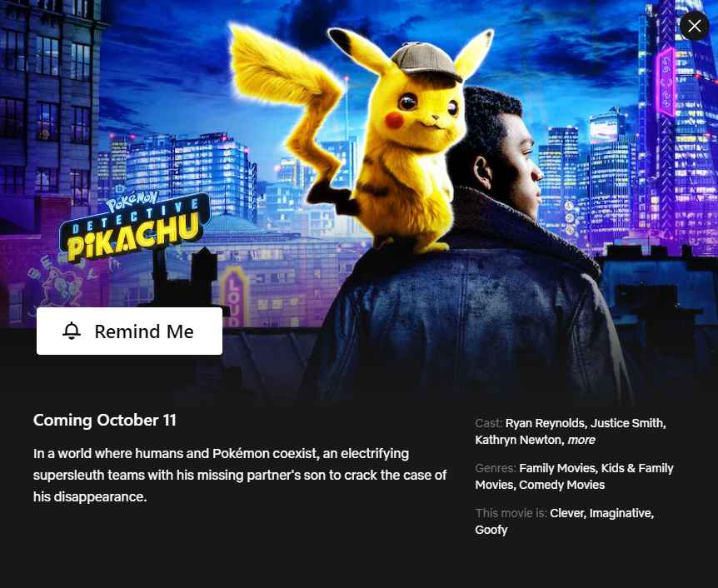The image size is (718, 588).
Task: Expand the cast list with 'more'
Action: click(x=581, y=440)
